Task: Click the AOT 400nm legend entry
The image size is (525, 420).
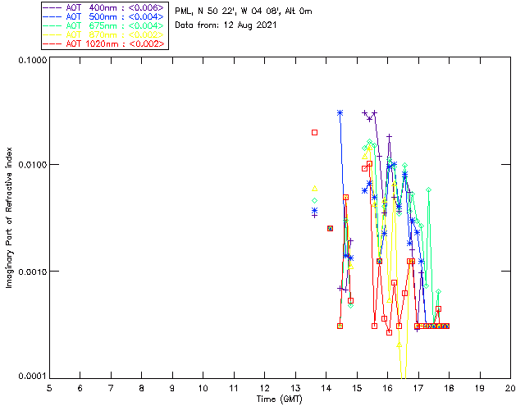Action: [104, 6]
